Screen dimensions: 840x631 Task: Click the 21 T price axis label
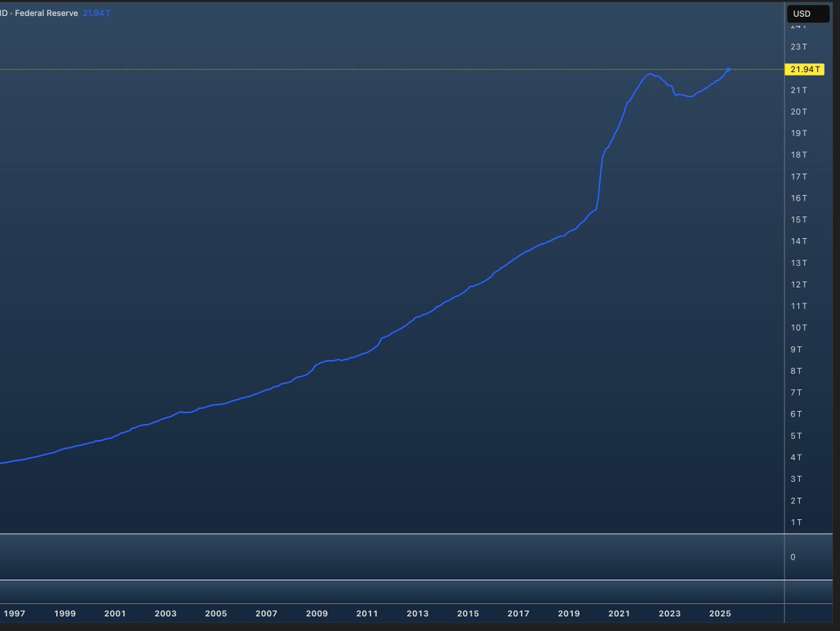tap(799, 90)
